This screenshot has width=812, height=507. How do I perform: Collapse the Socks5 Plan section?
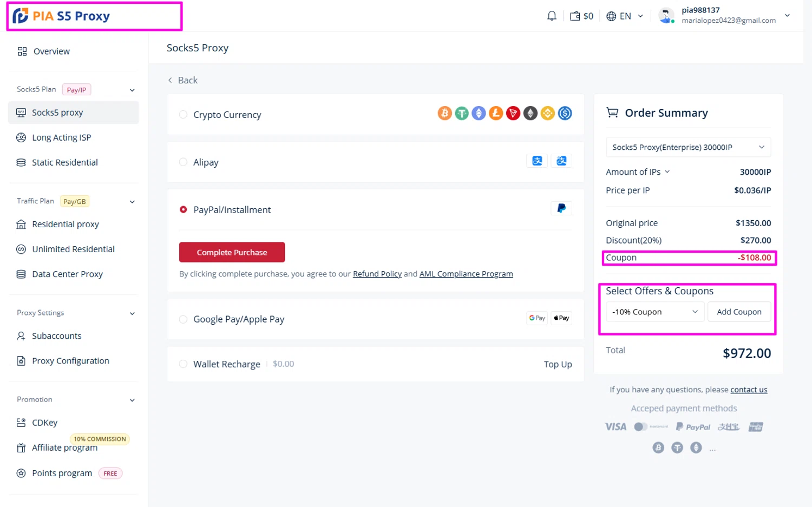pos(132,90)
